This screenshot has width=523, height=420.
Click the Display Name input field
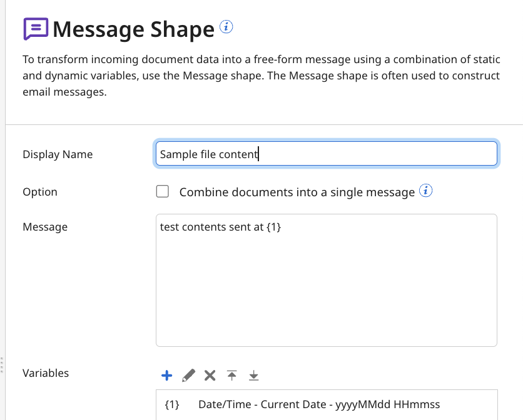325,153
